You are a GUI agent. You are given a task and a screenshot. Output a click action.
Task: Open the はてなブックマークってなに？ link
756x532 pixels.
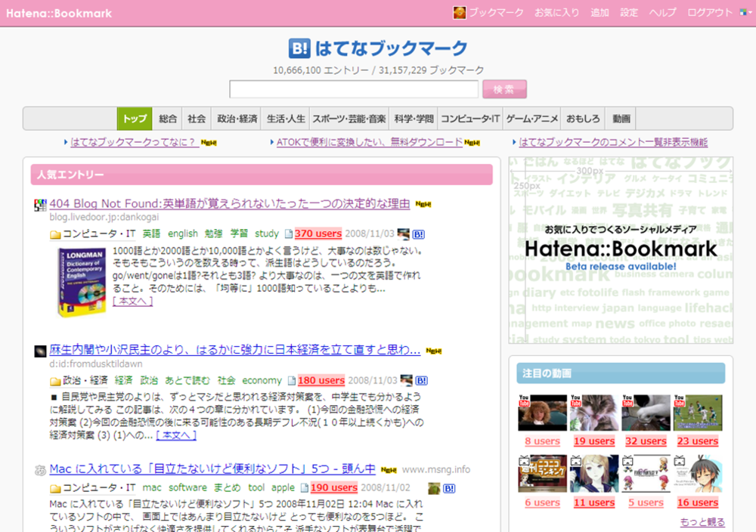point(135,142)
